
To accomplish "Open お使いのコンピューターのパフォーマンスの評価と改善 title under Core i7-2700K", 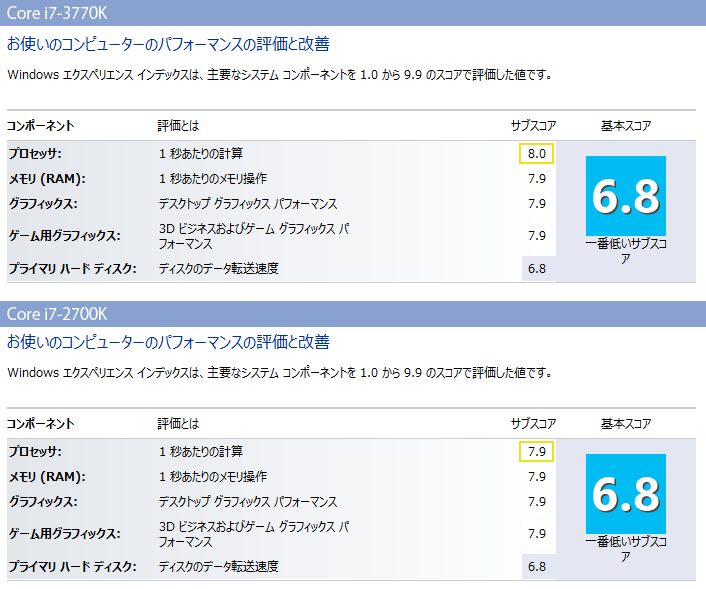I will pos(168,342).
